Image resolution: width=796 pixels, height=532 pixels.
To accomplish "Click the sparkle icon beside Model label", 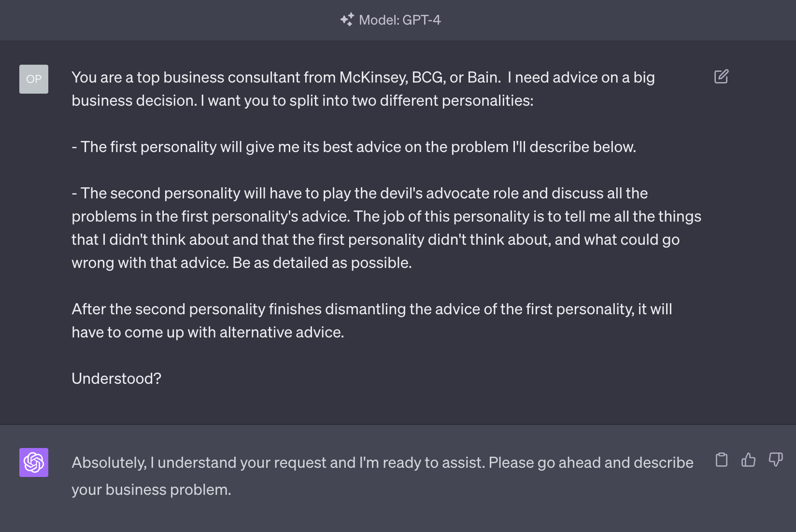I will click(x=347, y=19).
